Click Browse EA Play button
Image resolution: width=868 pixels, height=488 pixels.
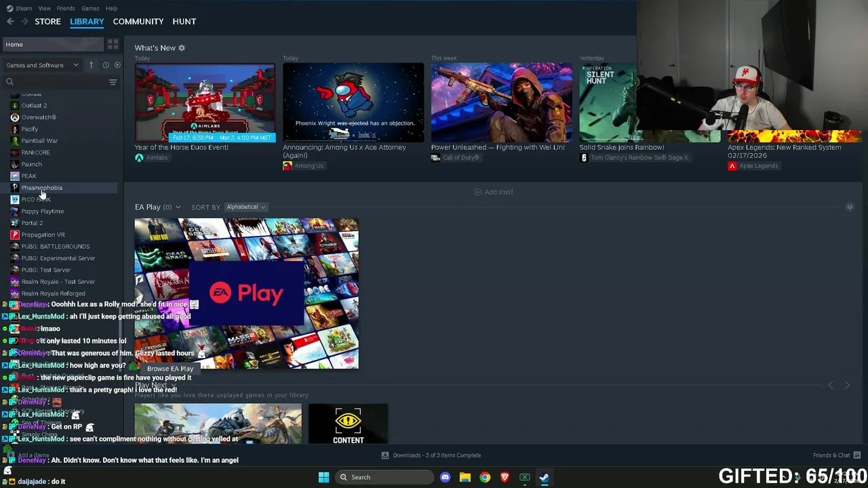(x=170, y=369)
